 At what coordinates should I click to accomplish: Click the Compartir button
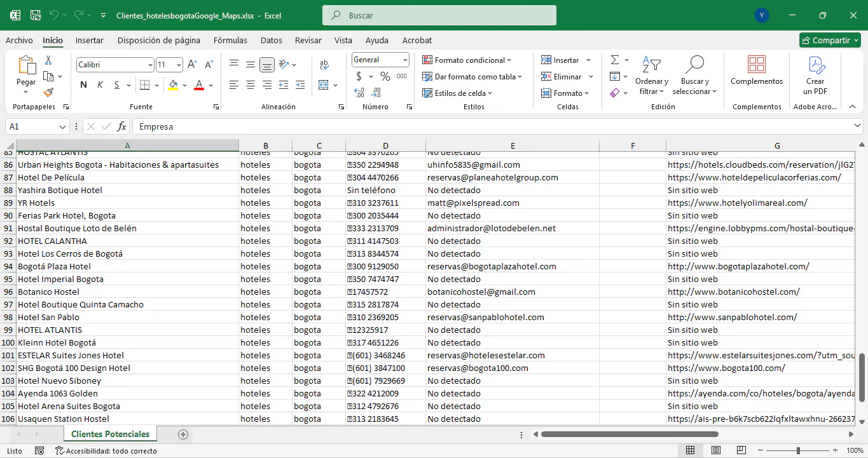(x=830, y=40)
